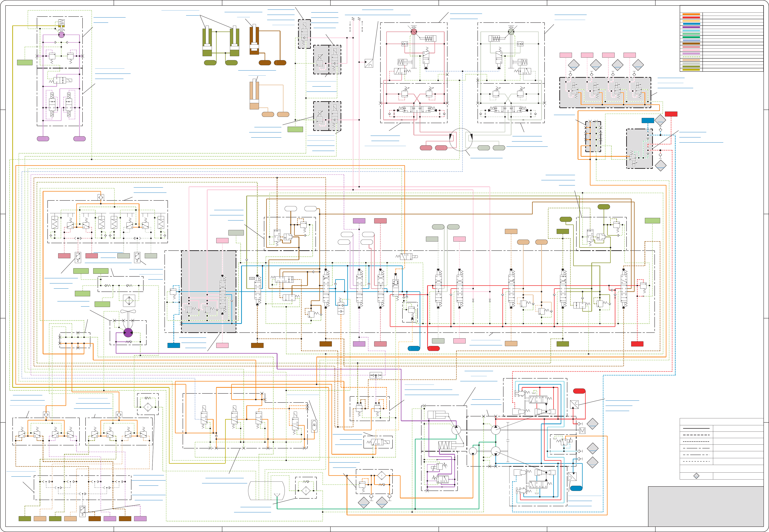Screen dimensions: 769x532
Task: Select the mustard yellow swatch at the legend bottom
Action: (x=691, y=70)
